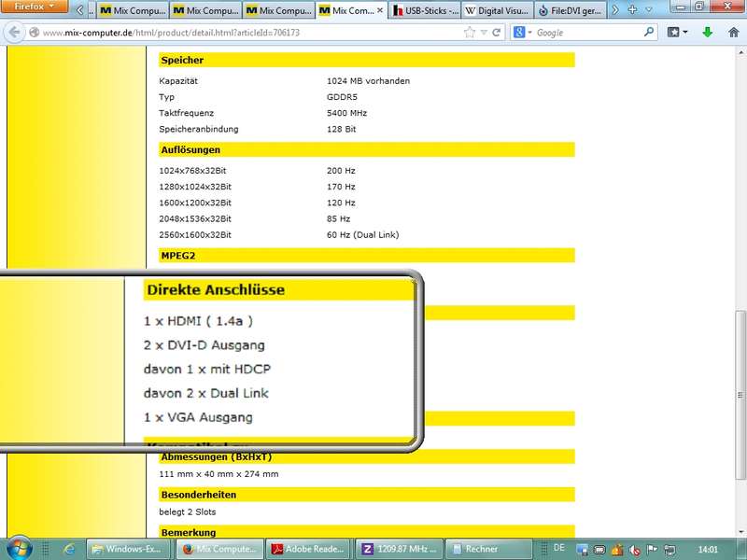This screenshot has width=747, height=560.
Task: Open the Google search engine dropdown
Action: [x=522, y=33]
